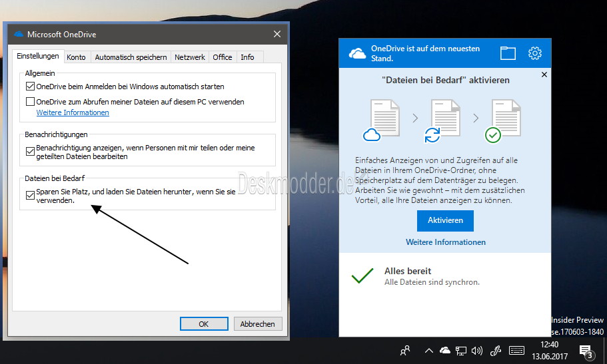Image resolution: width=607 pixels, height=364 pixels.
Task: Click the OneDrive cloud icon in system tray
Action: point(445,351)
